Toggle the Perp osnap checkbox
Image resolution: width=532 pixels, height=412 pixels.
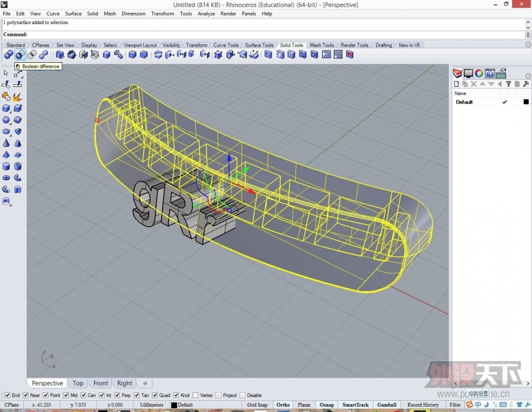coord(116,395)
